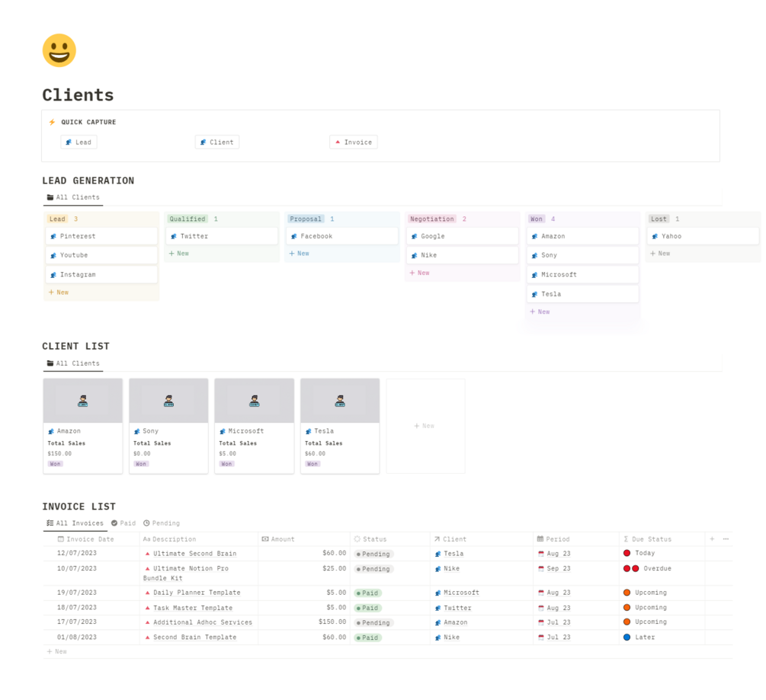
Task: Click the Invoice quick capture button
Action: [353, 142]
